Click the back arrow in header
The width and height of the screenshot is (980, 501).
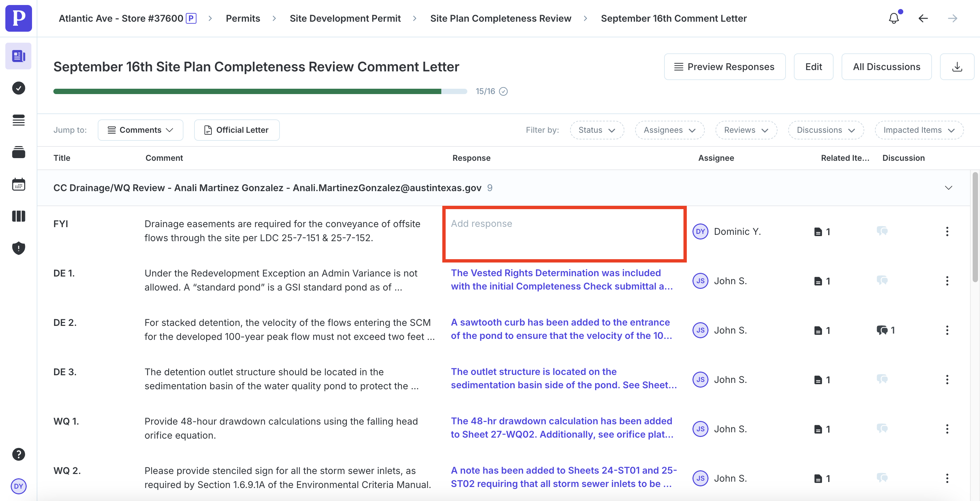click(x=923, y=18)
